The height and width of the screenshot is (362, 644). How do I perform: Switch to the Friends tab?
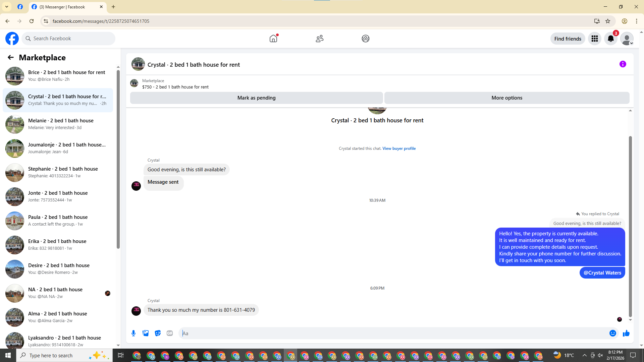(319, 39)
